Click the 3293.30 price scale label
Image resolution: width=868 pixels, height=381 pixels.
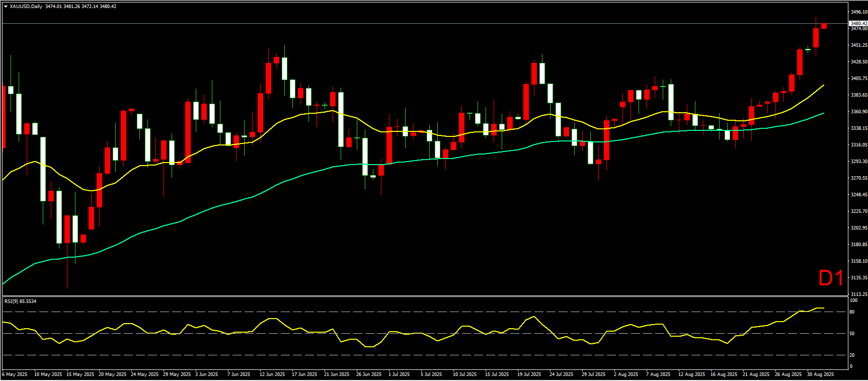(x=858, y=162)
